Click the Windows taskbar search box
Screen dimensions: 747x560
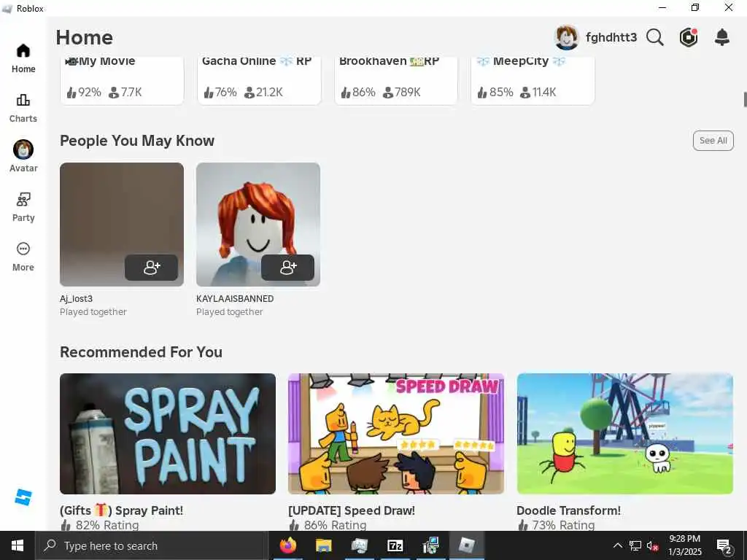coord(152,545)
